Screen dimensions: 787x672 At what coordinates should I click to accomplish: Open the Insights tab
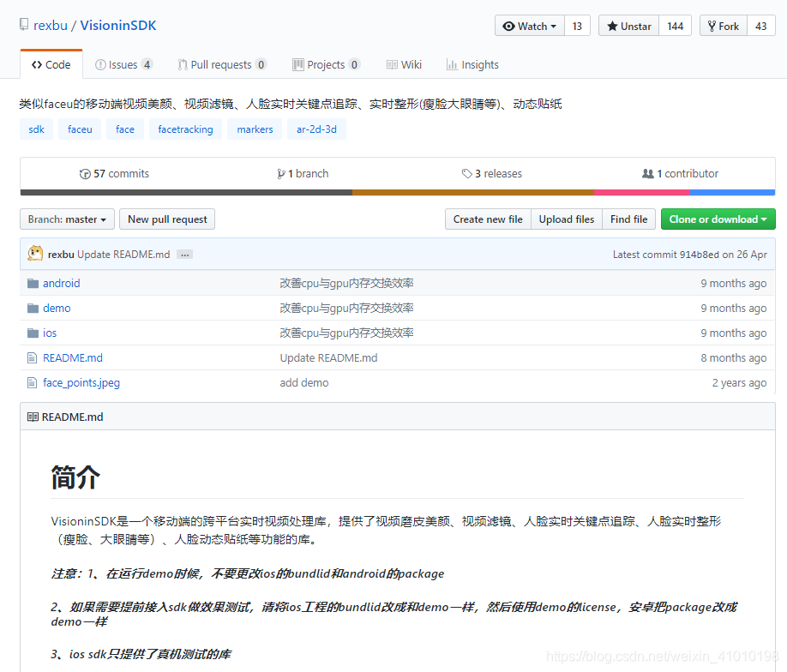pyautogui.click(x=472, y=65)
